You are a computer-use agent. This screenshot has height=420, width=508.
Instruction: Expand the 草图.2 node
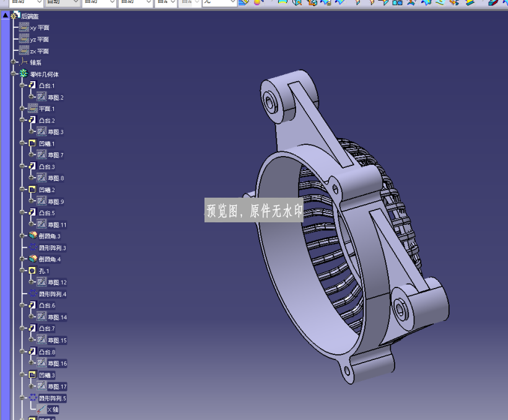click(31, 97)
